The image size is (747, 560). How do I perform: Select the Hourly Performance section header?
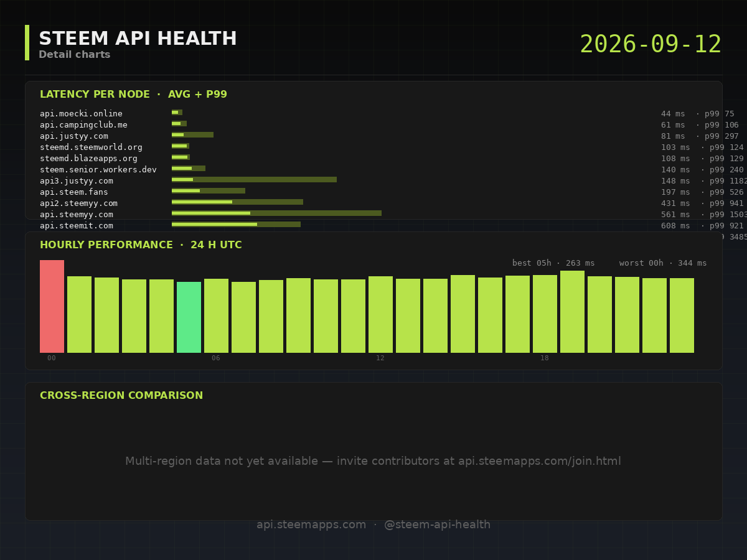tap(141, 245)
